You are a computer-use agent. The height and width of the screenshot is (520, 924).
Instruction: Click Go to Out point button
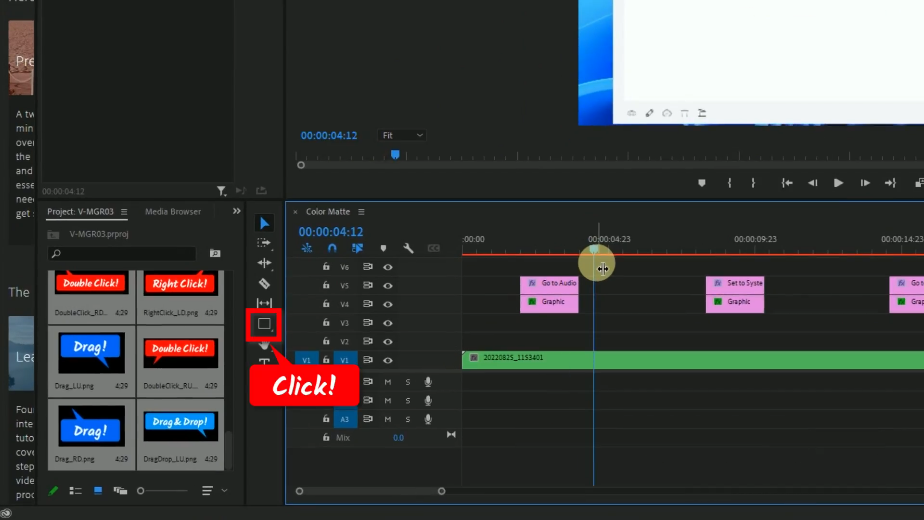pos(890,183)
